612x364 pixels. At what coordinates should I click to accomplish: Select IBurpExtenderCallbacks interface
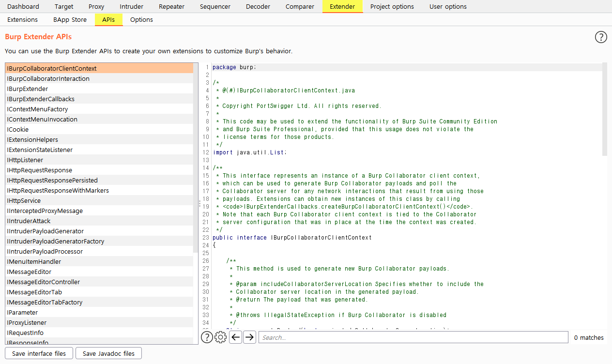(x=99, y=99)
